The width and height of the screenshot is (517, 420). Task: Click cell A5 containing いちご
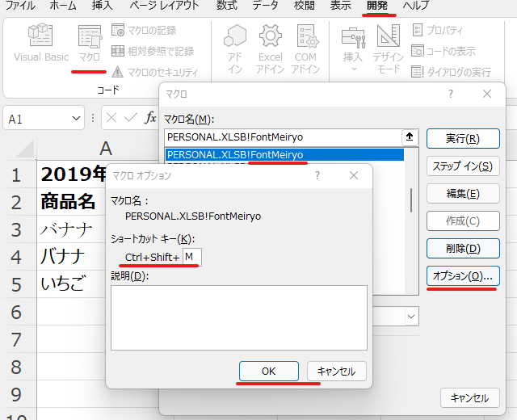(71, 284)
